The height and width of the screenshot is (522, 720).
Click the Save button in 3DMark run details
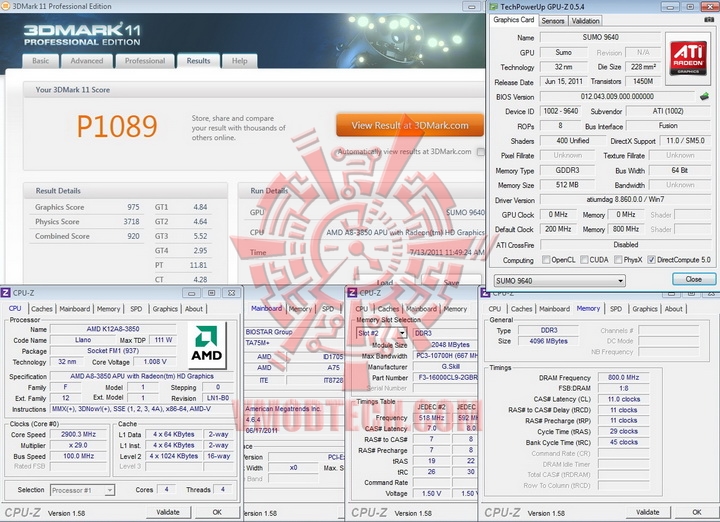451,282
